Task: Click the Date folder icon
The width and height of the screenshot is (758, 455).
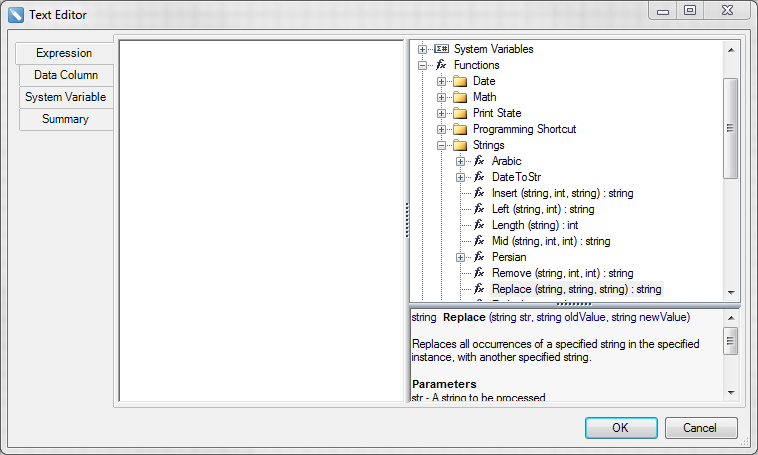Action: [460, 81]
